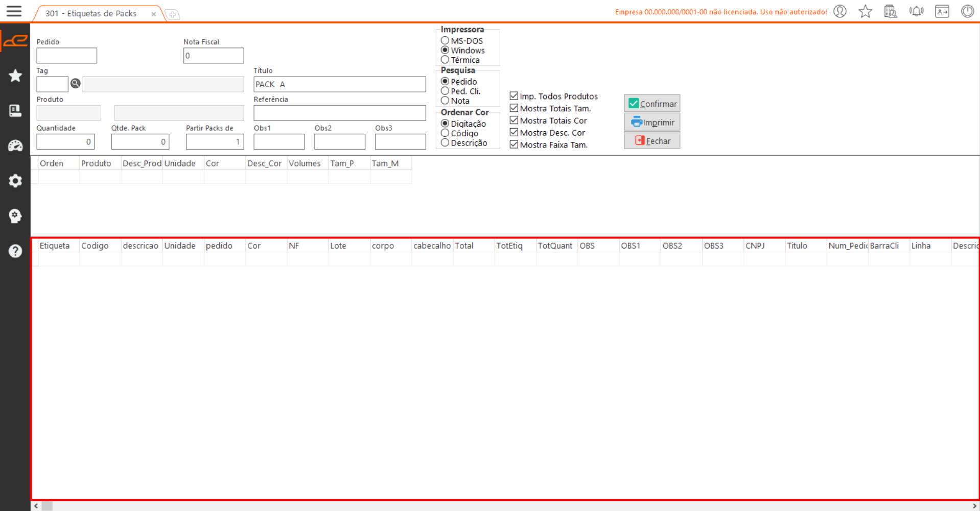980x511 pixels.
Task: Click the help question mark icon
Action: coord(15,251)
